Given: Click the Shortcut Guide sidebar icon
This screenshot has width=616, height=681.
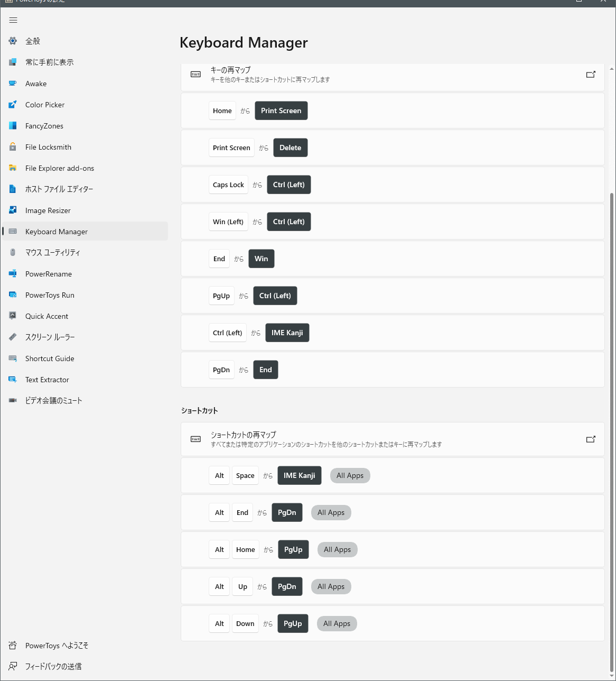Looking at the screenshot, I should pos(13,358).
